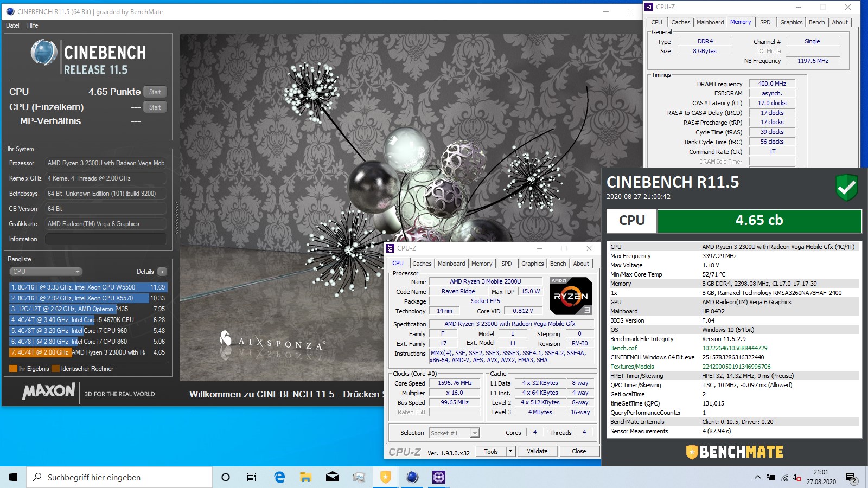
Task: Switch to SPD tab in upper CPU-Z
Action: [x=765, y=22]
